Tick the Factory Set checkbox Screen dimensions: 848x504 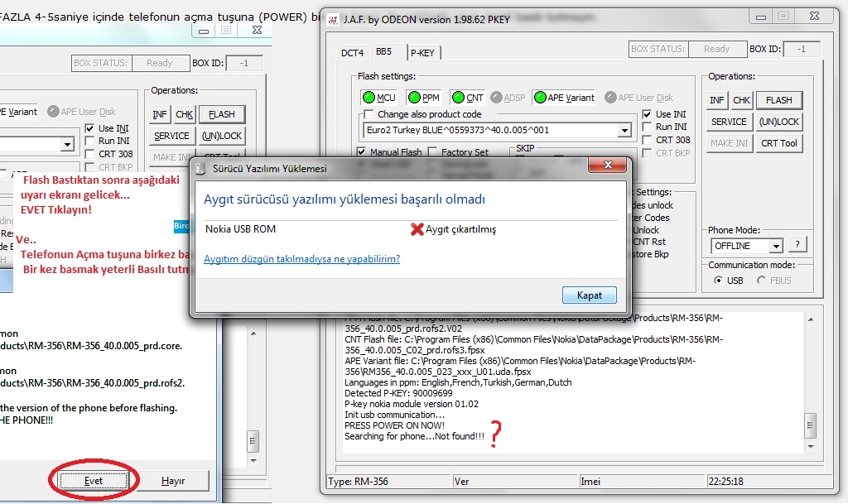[432, 151]
